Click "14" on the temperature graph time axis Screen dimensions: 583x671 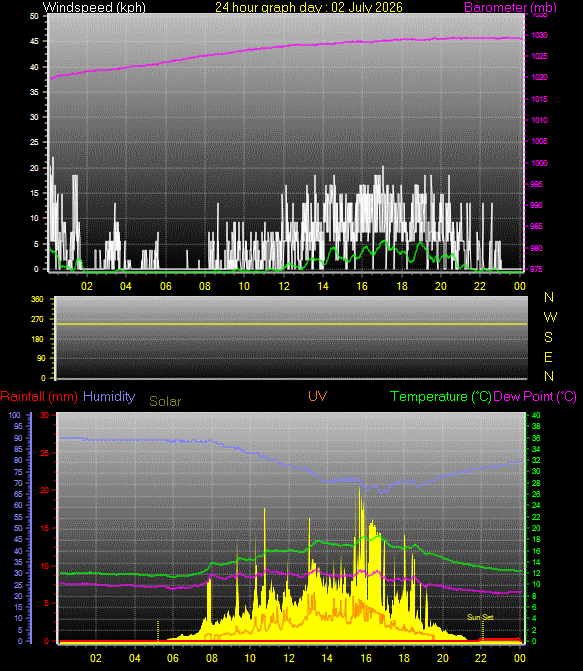click(x=327, y=658)
